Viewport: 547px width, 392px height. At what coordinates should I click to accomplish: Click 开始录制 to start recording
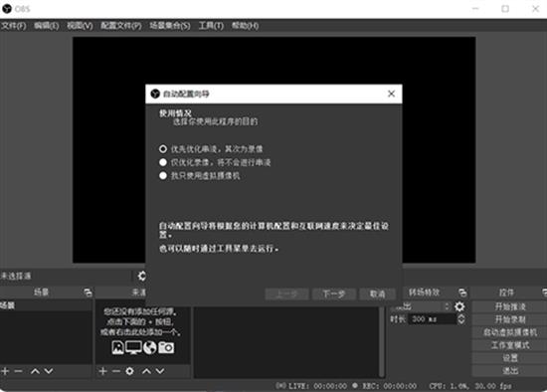(x=510, y=319)
